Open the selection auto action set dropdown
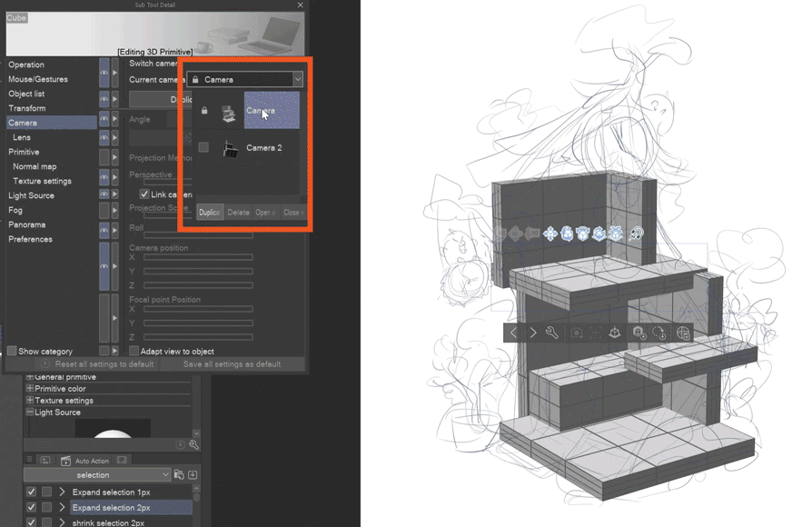 click(97, 474)
